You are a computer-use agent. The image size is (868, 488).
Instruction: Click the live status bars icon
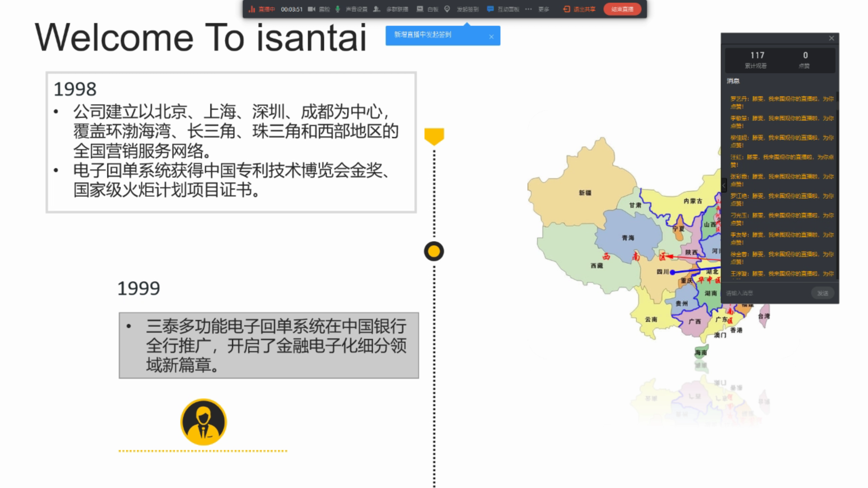coord(252,9)
